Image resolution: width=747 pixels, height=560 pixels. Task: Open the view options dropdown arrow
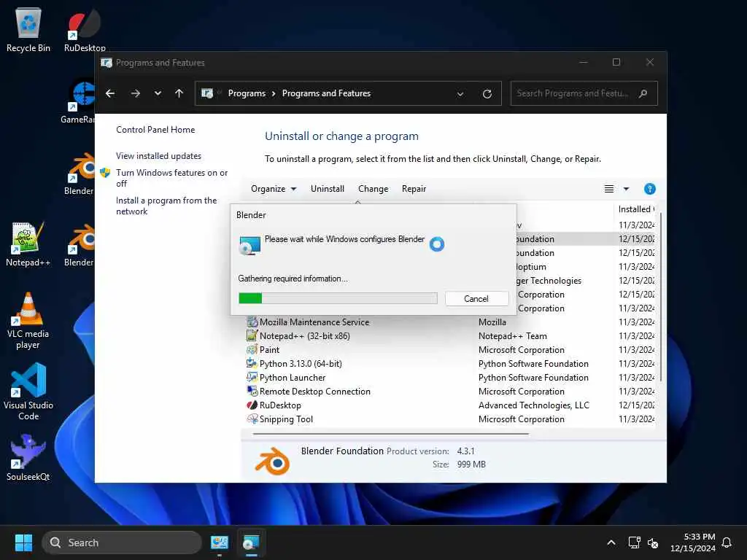(x=627, y=189)
